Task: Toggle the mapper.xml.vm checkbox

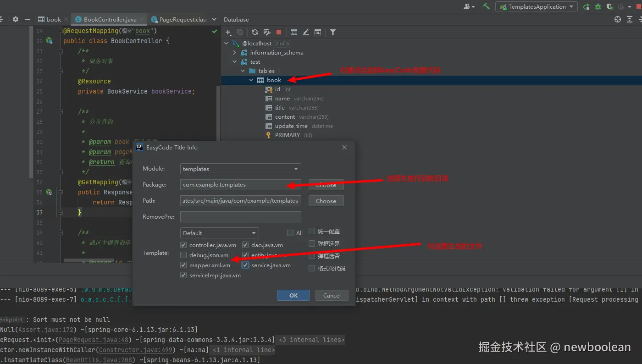Action: tap(184, 265)
